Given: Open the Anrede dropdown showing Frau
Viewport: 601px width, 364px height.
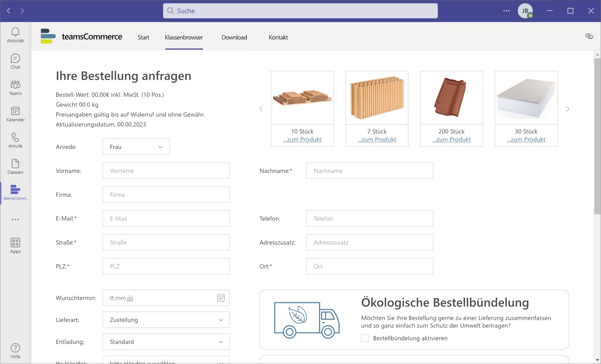Looking at the screenshot, I should (x=136, y=147).
